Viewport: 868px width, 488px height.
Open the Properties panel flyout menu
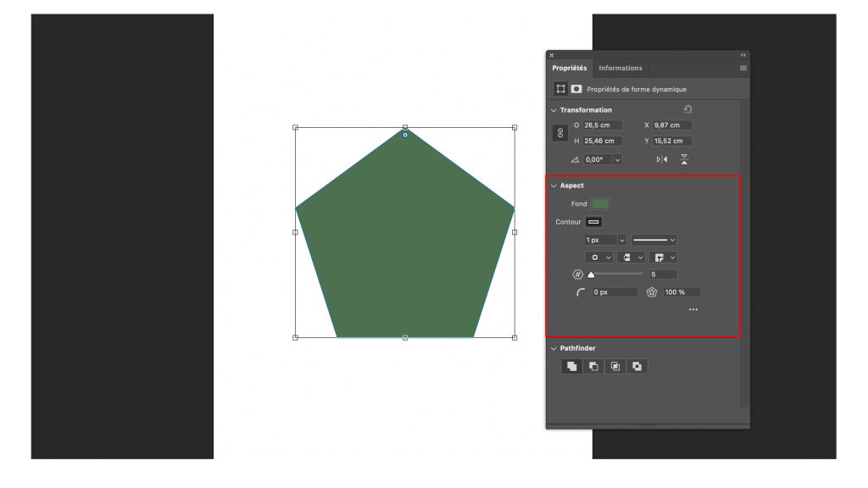[x=743, y=68]
